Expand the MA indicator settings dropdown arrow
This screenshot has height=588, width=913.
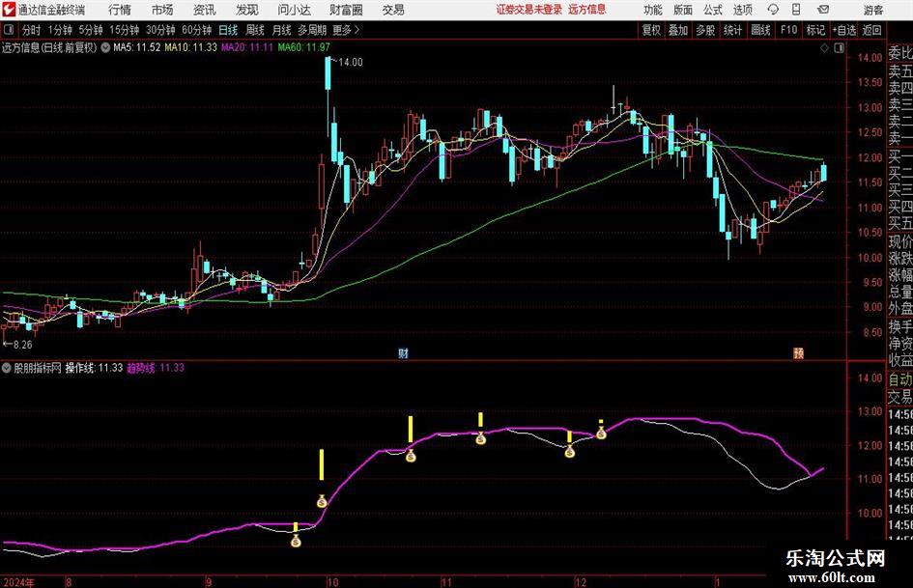click(x=105, y=47)
